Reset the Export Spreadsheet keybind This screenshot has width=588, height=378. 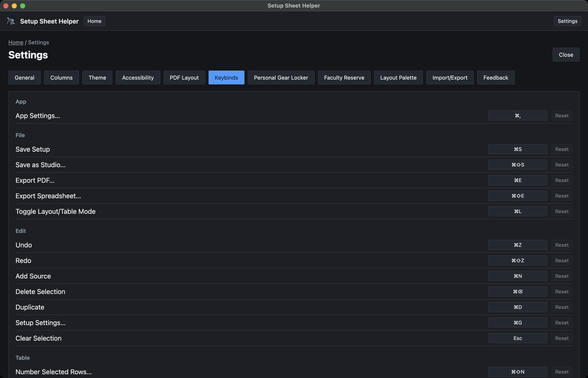(x=562, y=196)
